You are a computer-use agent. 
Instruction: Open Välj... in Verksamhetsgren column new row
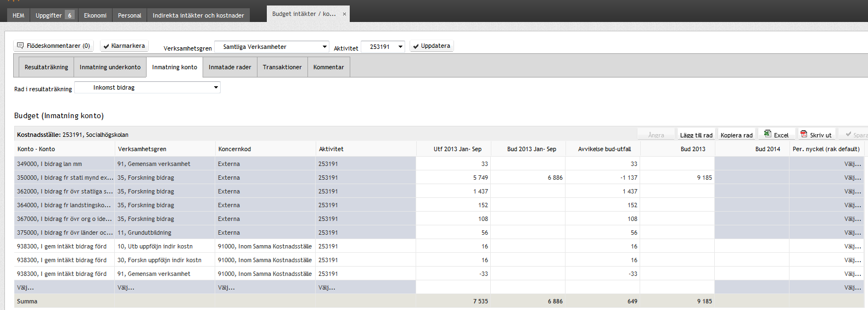point(165,287)
